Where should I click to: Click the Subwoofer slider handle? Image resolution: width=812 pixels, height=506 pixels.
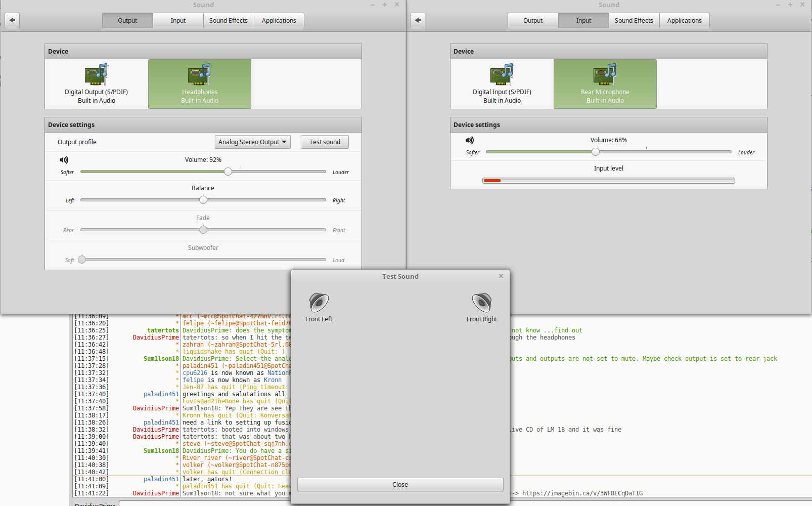coord(82,260)
